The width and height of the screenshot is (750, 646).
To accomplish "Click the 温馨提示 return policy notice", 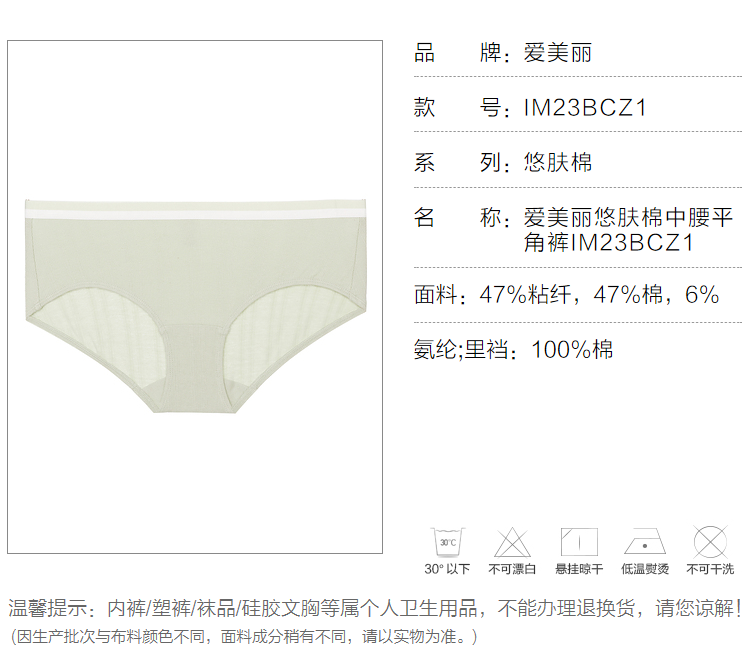I will coord(375,608).
